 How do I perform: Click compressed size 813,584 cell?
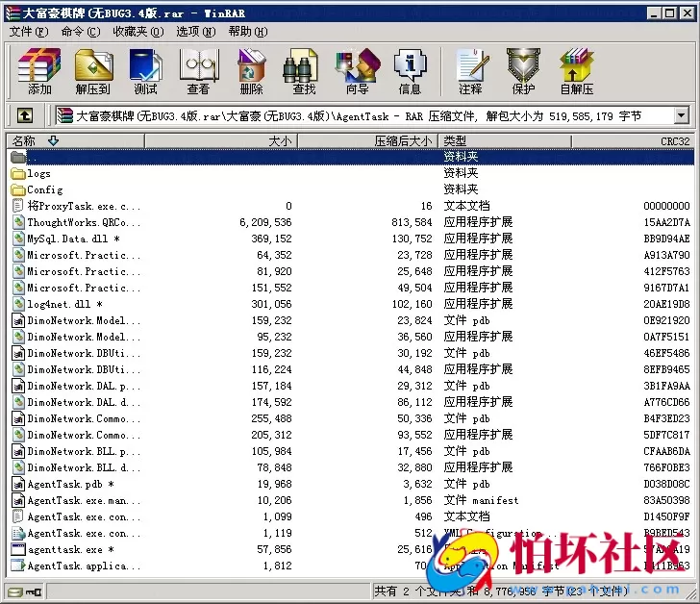pyautogui.click(x=412, y=222)
